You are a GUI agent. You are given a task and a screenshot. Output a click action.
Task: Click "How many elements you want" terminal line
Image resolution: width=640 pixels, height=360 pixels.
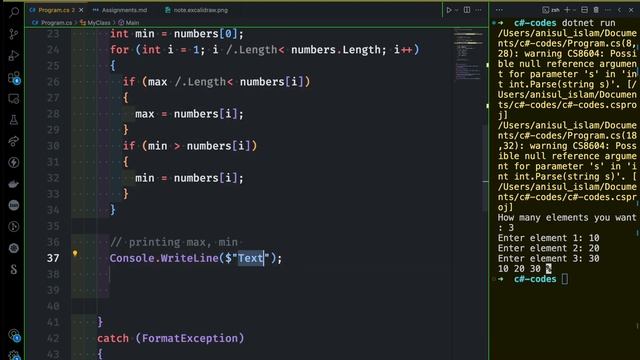567,218
